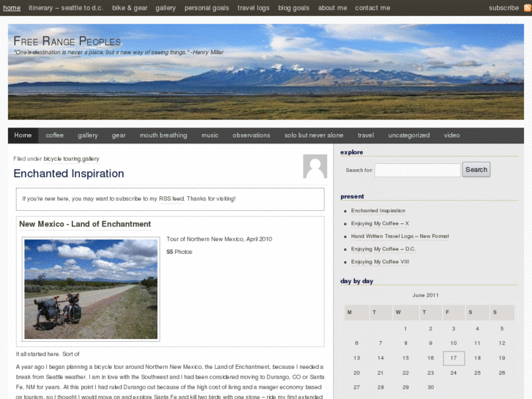The width and height of the screenshot is (532, 399).
Task: Select the Home category tab
Action: coord(23,135)
